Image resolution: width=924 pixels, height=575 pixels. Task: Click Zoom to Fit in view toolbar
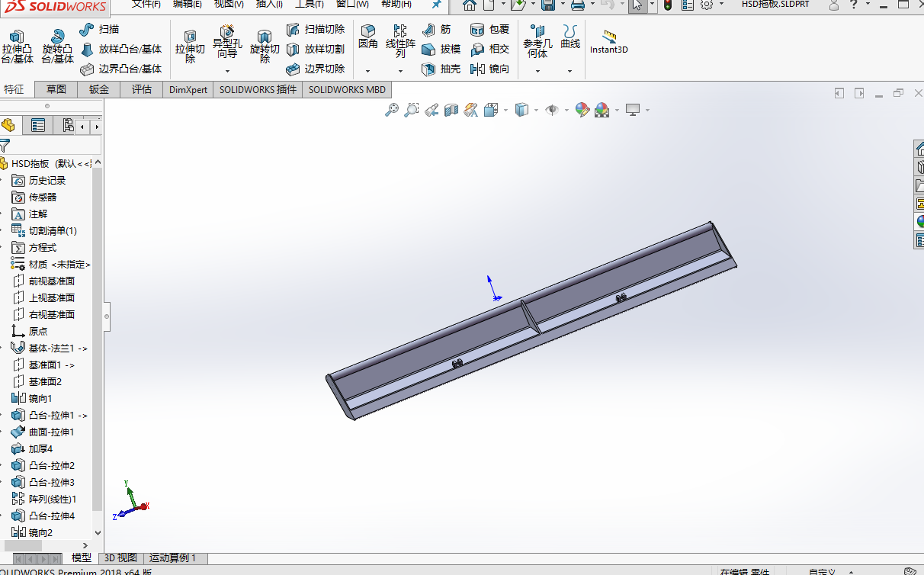click(392, 110)
